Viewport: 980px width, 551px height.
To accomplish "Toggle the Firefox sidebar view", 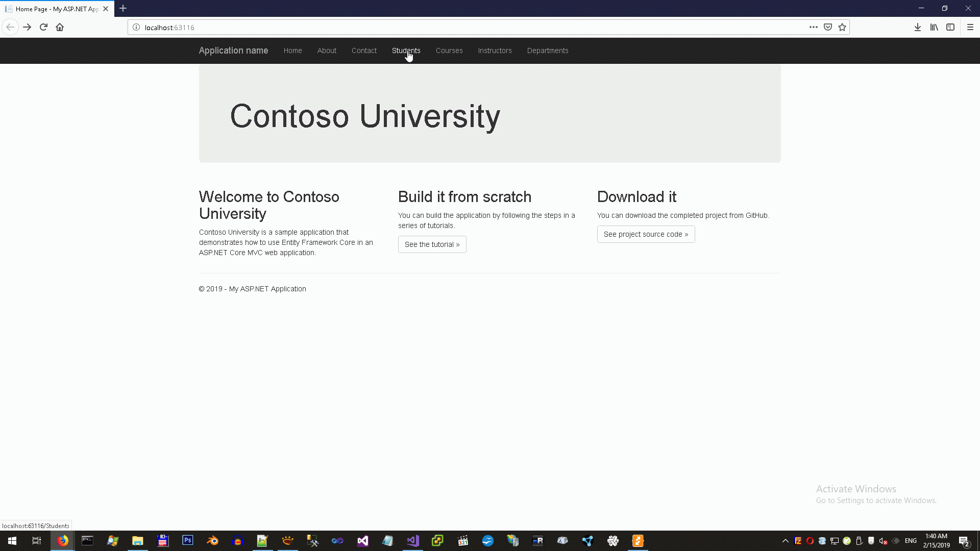I will pos(950,28).
